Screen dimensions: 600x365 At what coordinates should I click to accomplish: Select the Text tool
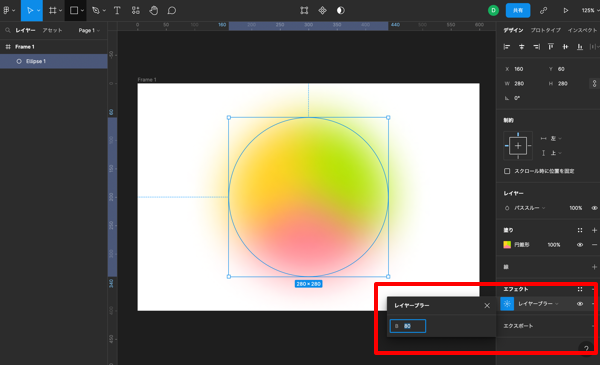[117, 10]
